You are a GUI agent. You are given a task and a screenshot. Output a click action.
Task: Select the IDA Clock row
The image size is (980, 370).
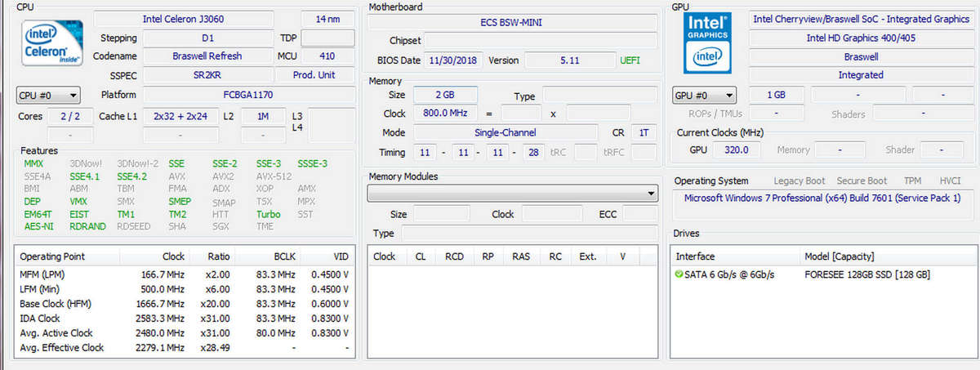click(186, 319)
